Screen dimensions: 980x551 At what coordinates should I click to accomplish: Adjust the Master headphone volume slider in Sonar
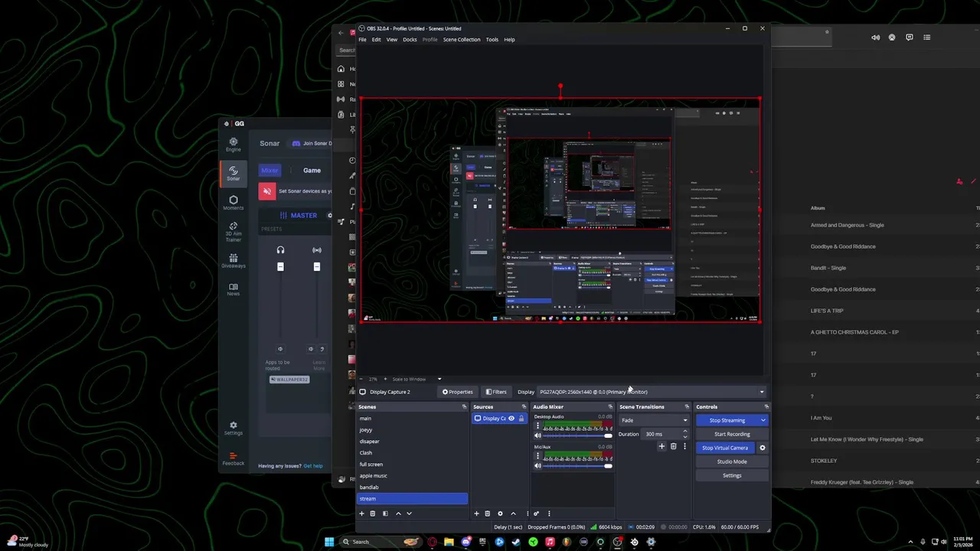coord(280,266)
